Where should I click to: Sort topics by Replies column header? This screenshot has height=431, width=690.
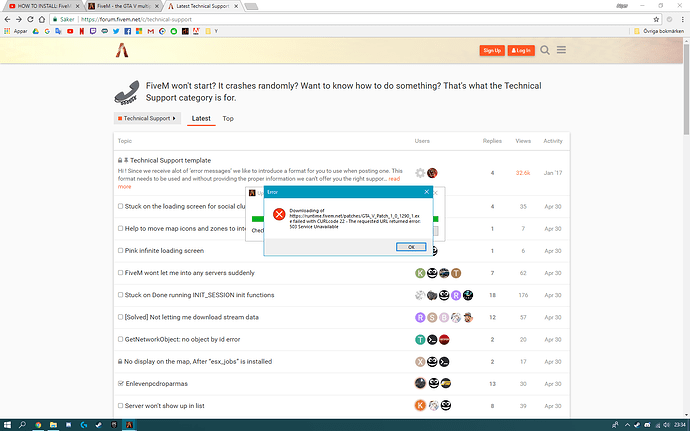[492, 141]
